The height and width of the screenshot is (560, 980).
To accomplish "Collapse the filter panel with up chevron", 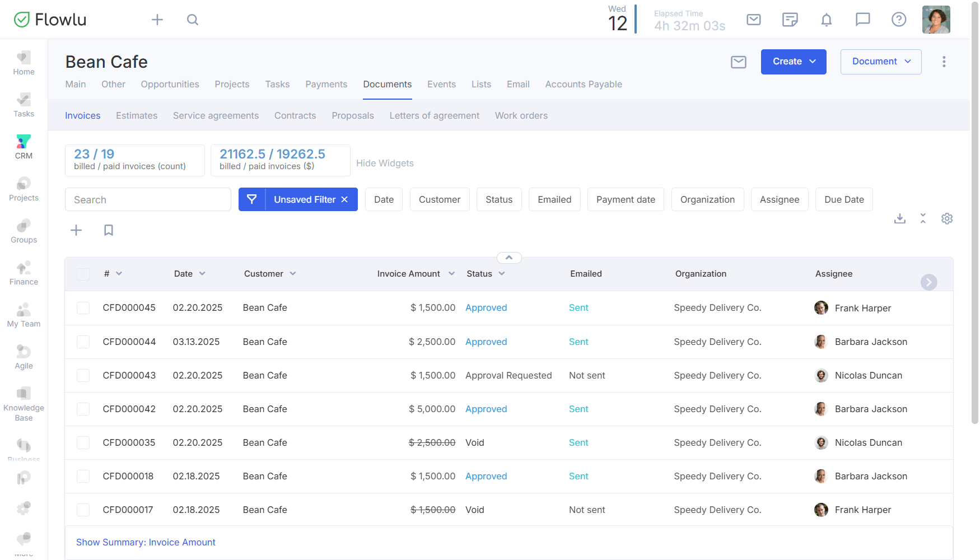I will 509,258.
